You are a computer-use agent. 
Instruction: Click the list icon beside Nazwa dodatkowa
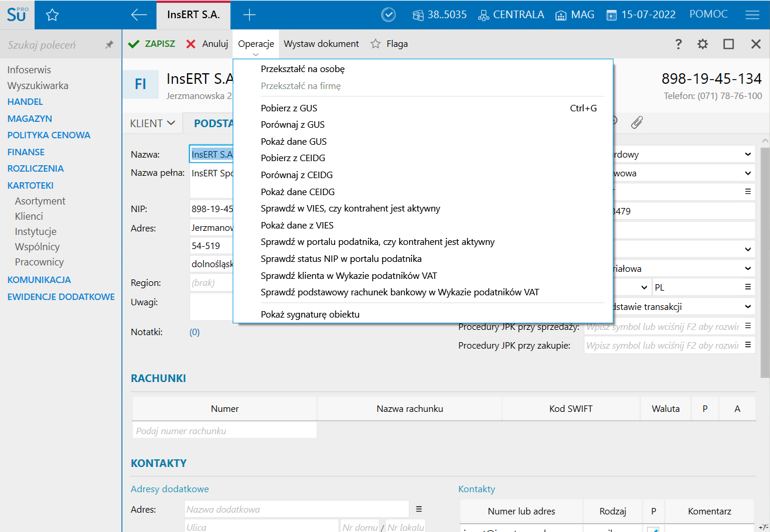click(x=419, y=509)
